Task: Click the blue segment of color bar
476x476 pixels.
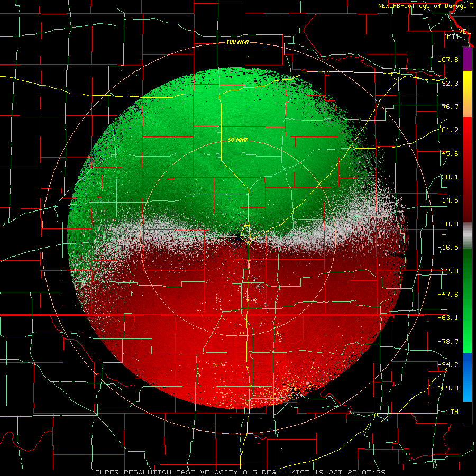Action: pyautogui.click(x=467, y=377)
